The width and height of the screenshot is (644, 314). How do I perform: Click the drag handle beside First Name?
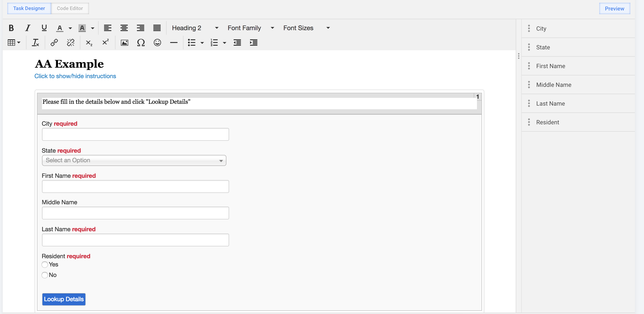coord(529,66)
